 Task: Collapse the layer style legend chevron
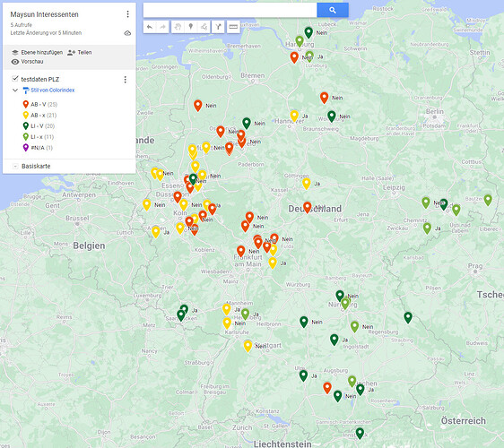(x=15, y=90)
